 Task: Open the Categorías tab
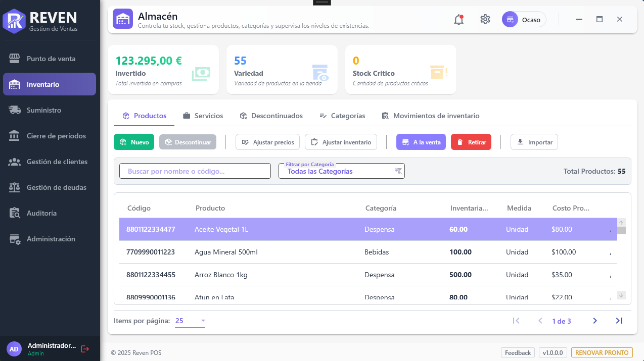pos(342,116)
